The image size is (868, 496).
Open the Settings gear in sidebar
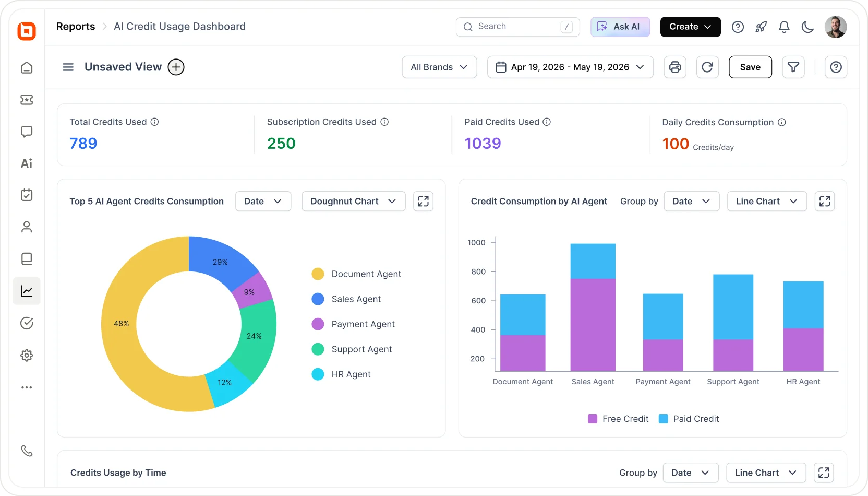point(27,356)
